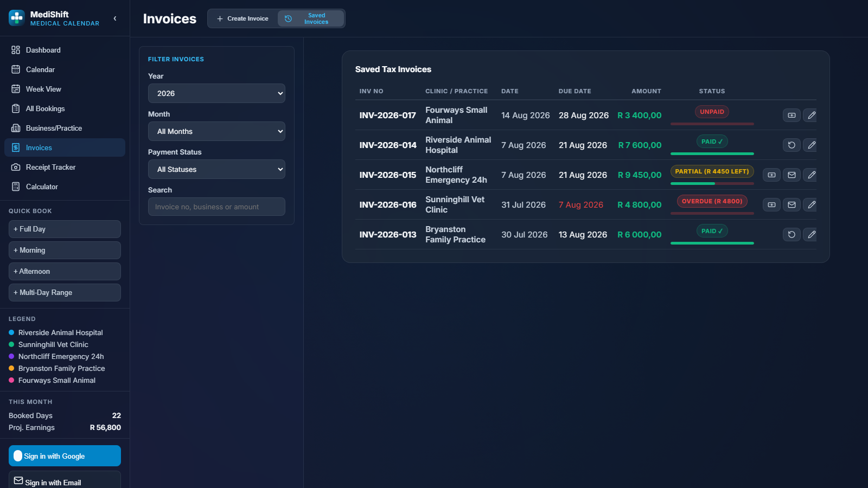Click the Proj. Earnings value R 56,800
The height and width of the screenshot is (488, 868).
click(x=105, y=427)
